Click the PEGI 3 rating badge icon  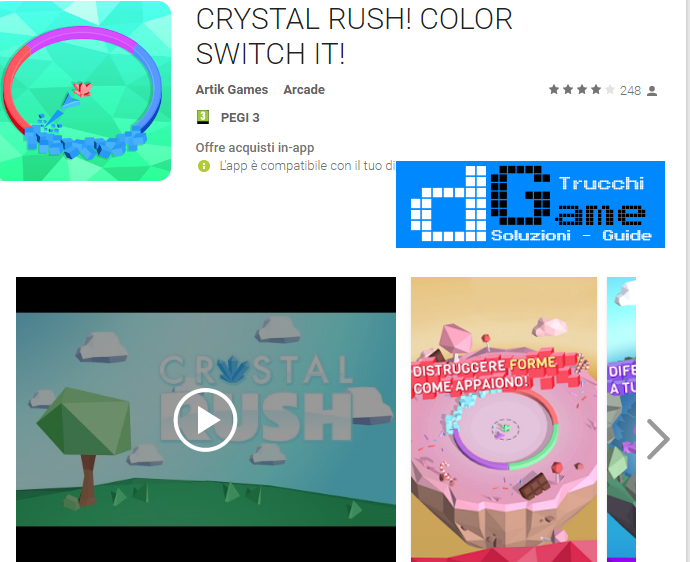point(203,117)
